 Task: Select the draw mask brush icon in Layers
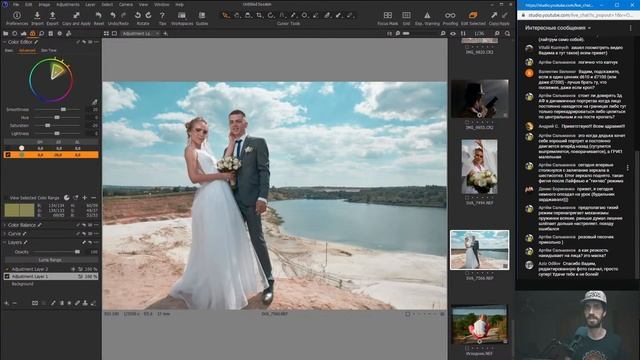53,303
